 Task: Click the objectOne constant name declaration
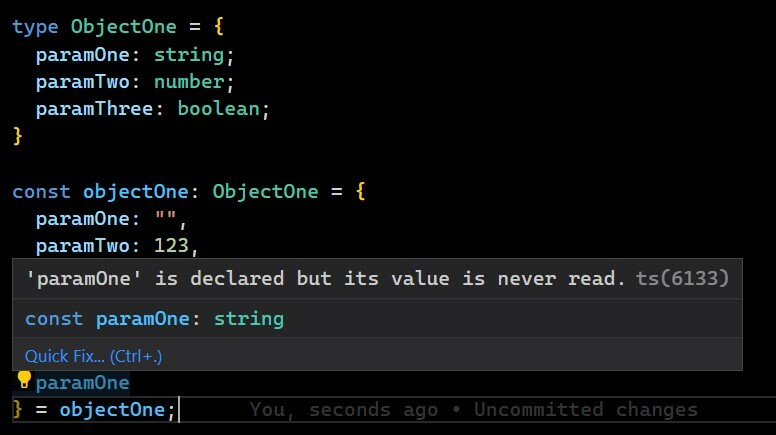coord(136,192)
